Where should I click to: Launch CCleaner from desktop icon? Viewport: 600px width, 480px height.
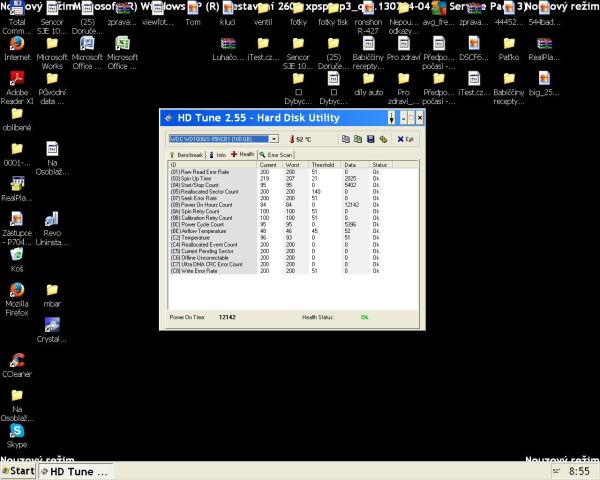(17, 366)
